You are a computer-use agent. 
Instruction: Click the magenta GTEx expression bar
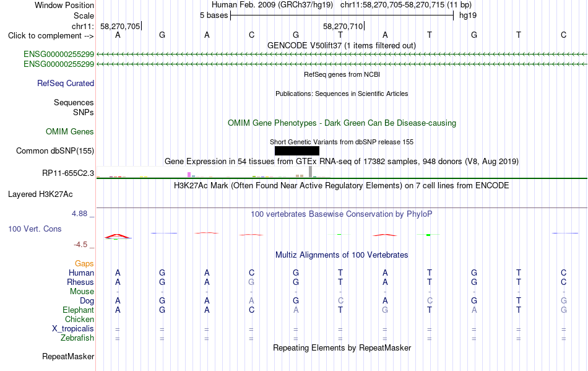[189, 175]
